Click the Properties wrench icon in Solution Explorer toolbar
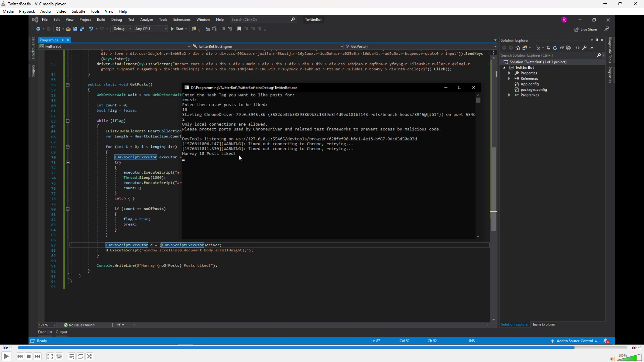The height and width of the screenshot is (362, 644). 584,48
